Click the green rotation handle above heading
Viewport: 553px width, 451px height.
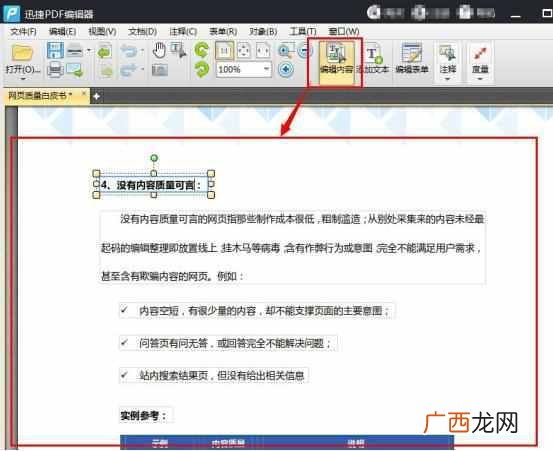point(154,158)
